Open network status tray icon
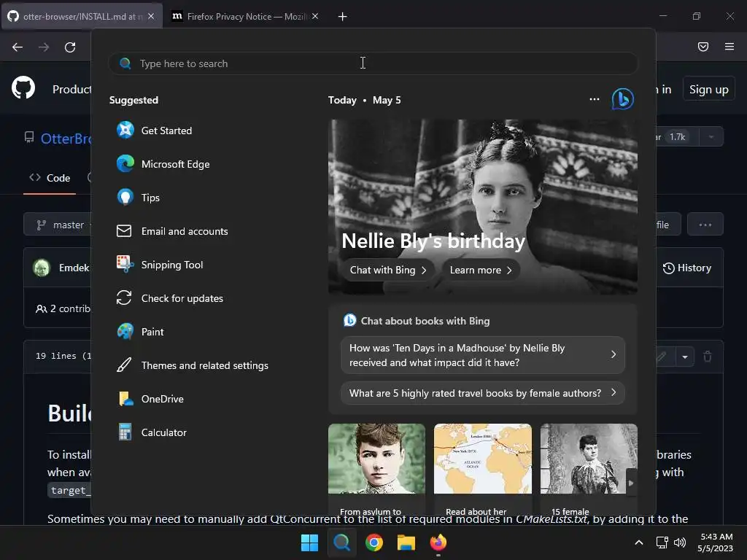 pos(662,542)
